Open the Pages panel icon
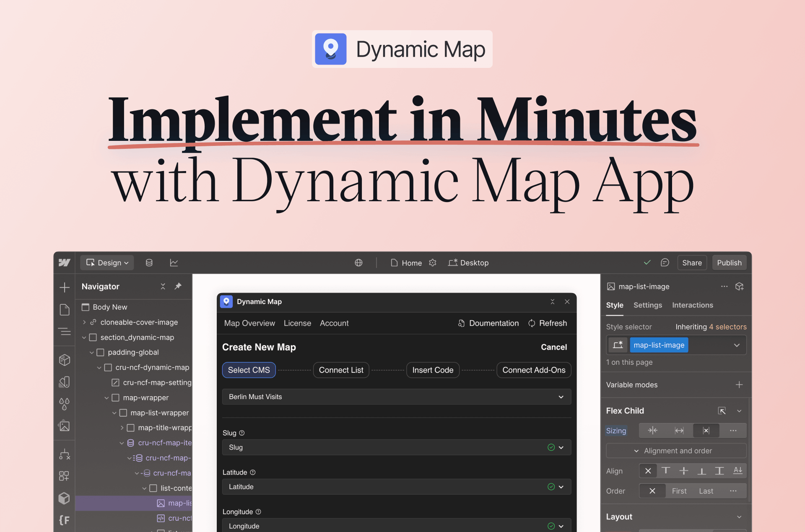This screenshot has width=805, height=532. coord(65,310)
